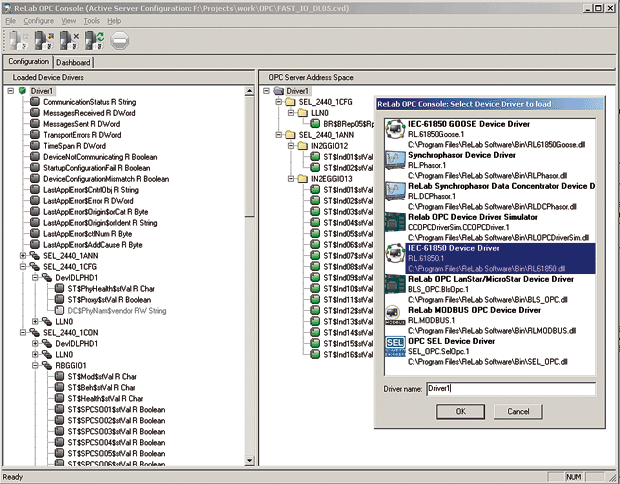620x484 pixels.
Task: Click the Driver name input field
Action: pyautogui.click(x=511, y=389)
